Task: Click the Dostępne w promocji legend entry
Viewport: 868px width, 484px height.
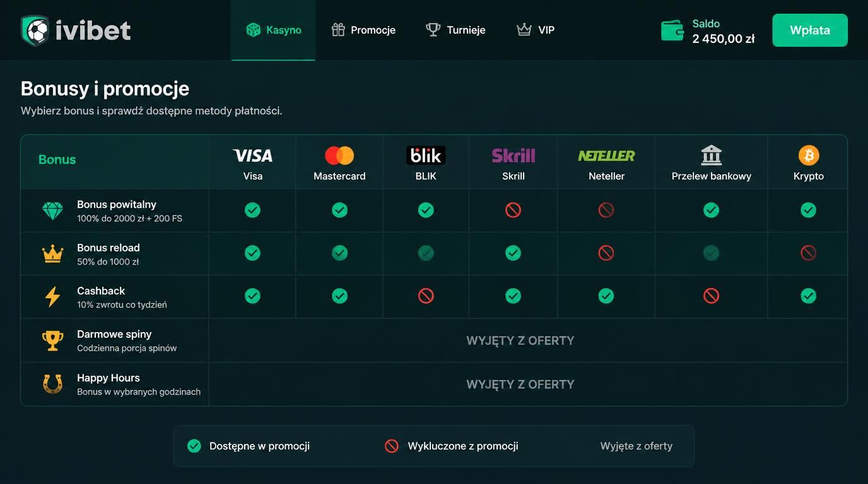Action: [x=249, y=446]
